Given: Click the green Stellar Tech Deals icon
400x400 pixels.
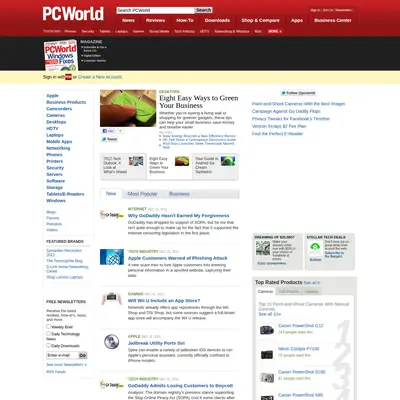Looking at the screenshot, I should 315,247.
